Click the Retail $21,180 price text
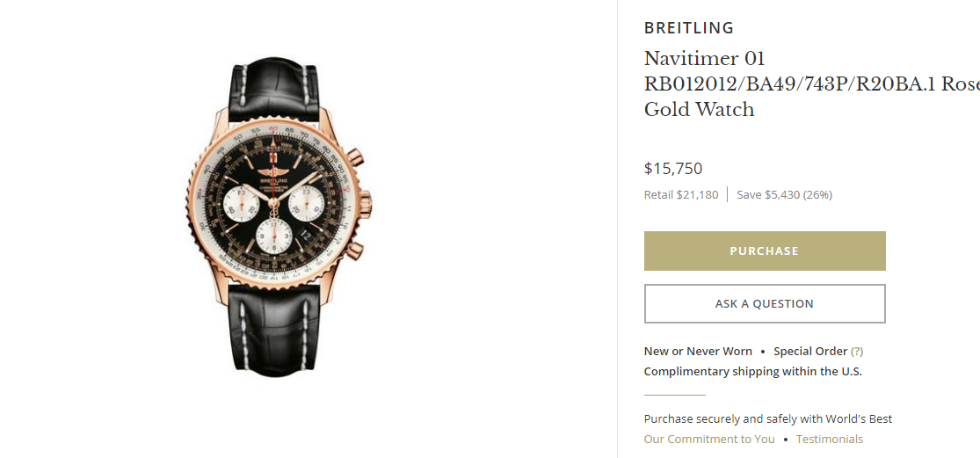Viewport: 980px width, 458px height. 681,195
